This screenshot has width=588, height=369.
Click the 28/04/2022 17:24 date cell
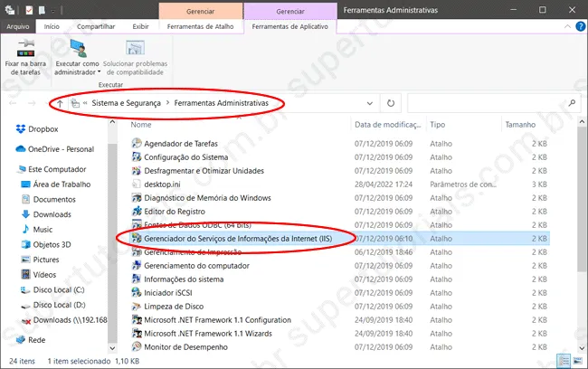click(384, 184)
